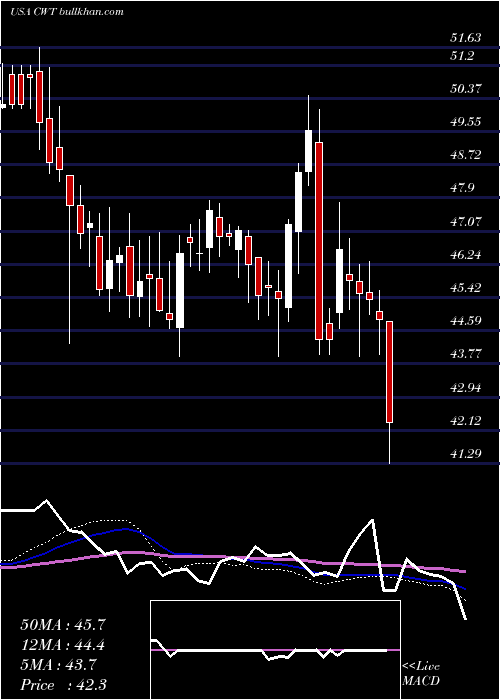
Task: Click the '50MA : 45.7' reading
Action: [63, 625]
